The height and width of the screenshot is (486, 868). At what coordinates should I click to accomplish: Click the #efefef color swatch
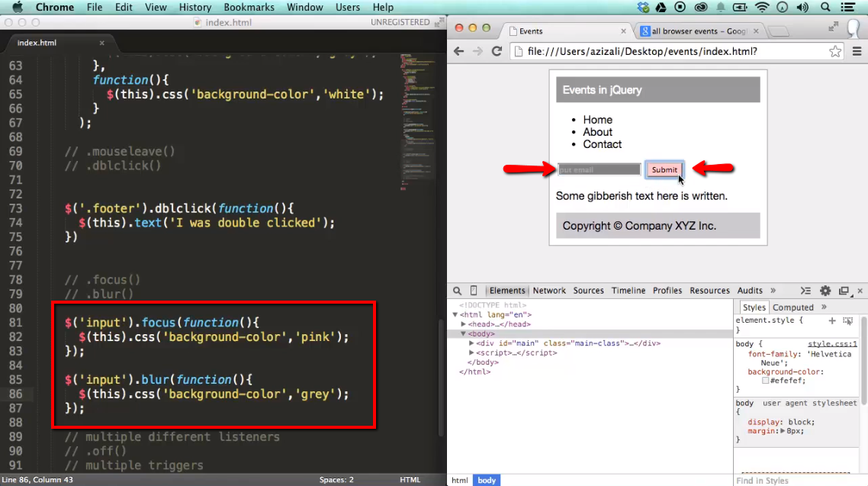pyautogui.click(x=765, y=380)
